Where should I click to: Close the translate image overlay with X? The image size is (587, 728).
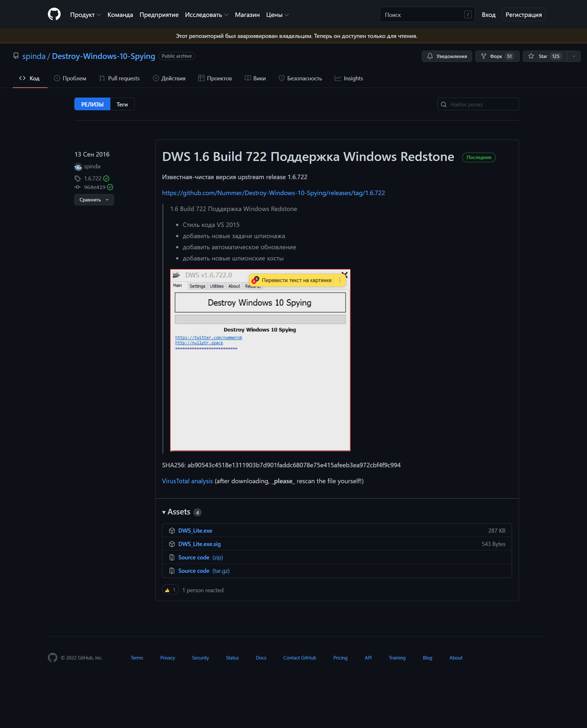tap(345, 275)
